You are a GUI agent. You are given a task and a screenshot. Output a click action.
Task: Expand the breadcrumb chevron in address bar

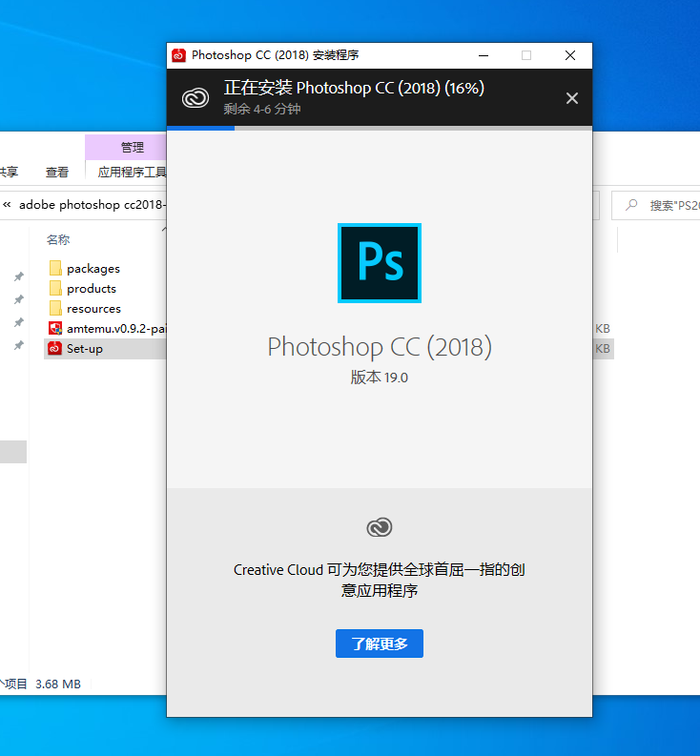point(7,205)
